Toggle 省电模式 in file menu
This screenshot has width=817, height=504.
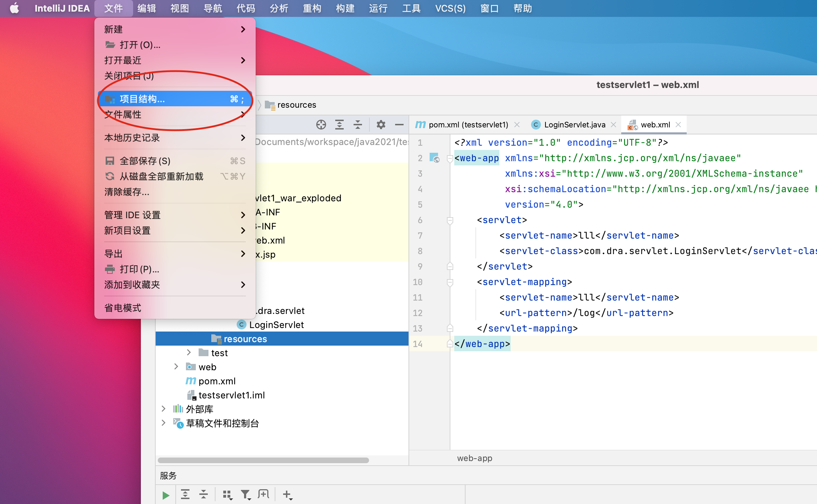click(x=175, y=308)
